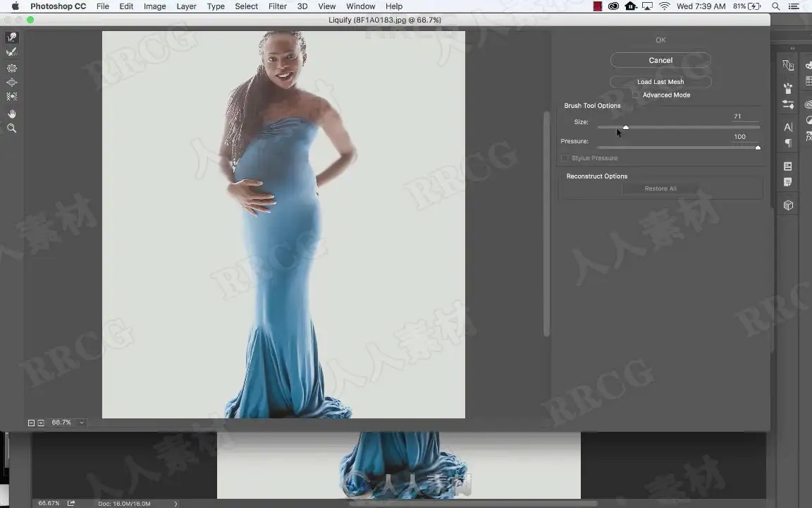This screenshot has height=508, width=812.
Task: Click the Liquify preview vertical scrollbar
Action: (x=546, y=224)
